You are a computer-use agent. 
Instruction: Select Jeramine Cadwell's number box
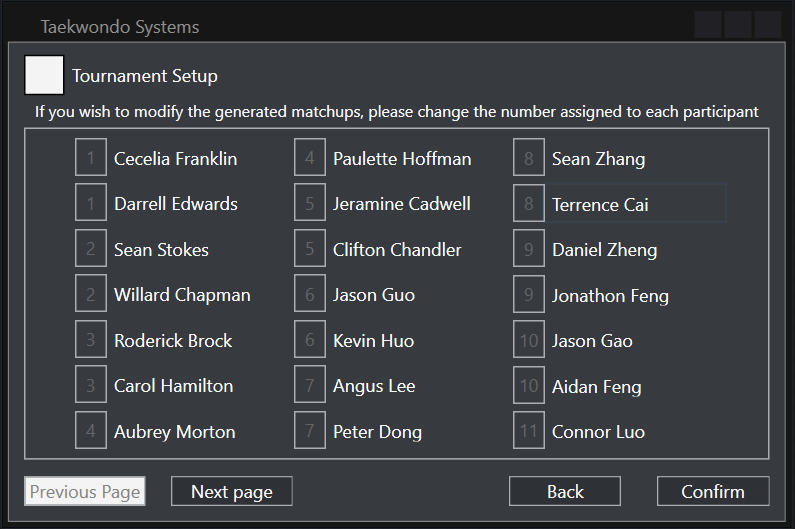coord(310,204)
